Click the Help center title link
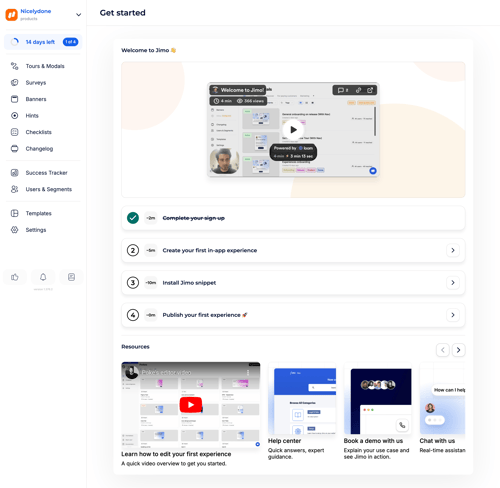 284,441
